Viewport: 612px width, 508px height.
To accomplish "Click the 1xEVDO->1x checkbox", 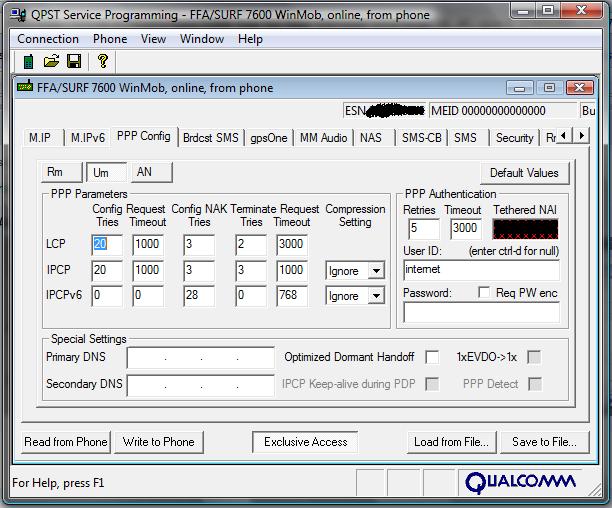I will pos(534,357).
